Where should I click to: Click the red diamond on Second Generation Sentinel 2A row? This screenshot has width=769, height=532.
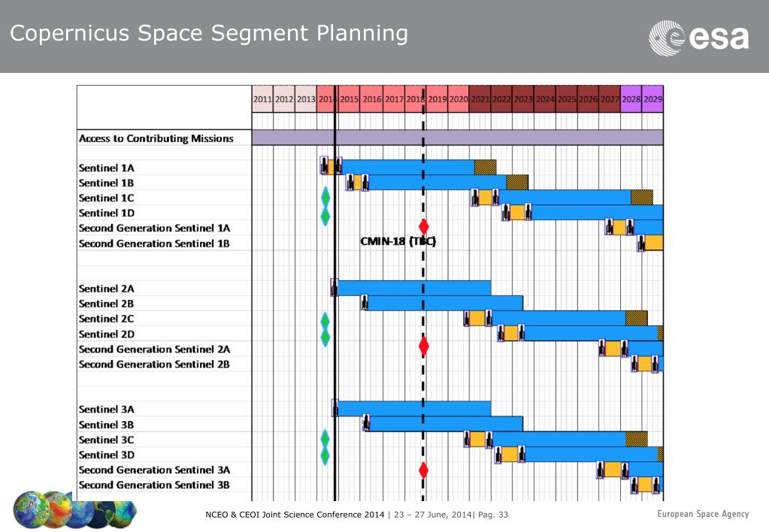[424, 346]
